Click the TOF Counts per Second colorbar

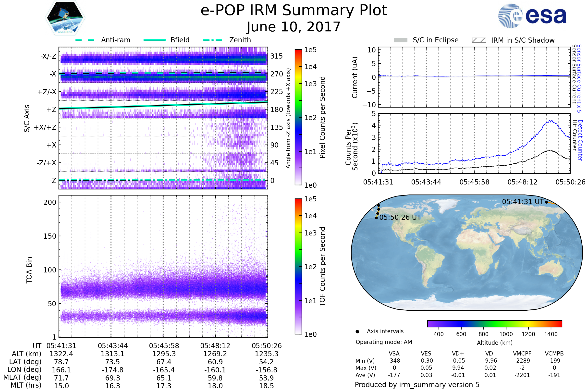[x=298, y=267]
